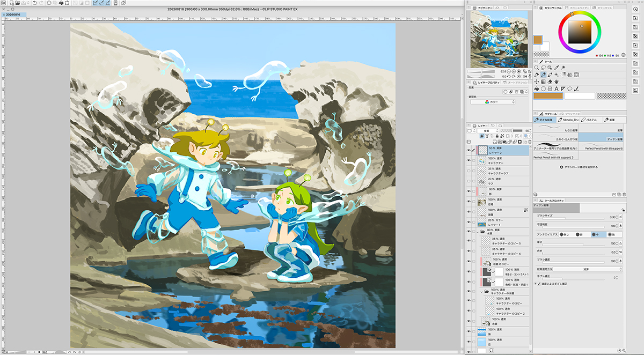Select the magnifier Zoom tool

tap(537, 68)
